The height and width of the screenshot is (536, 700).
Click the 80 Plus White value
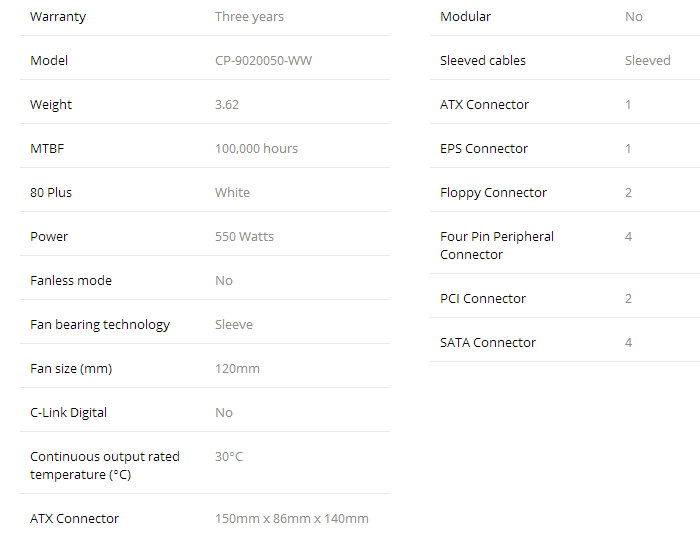pyautogui.click(x=232, y=193)
